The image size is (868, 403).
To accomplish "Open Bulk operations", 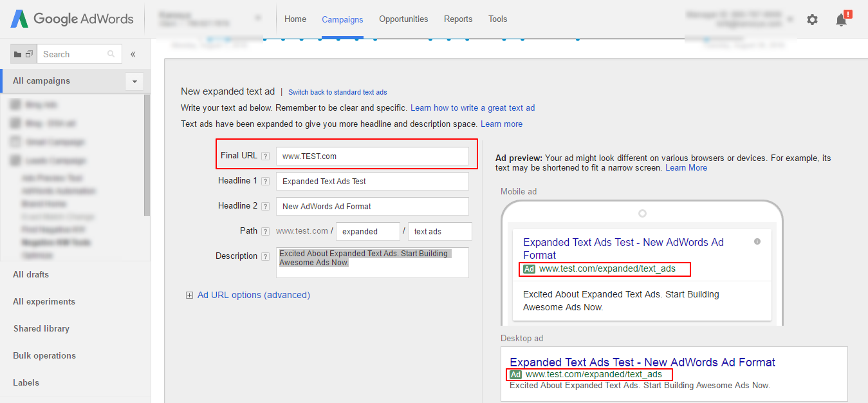I will [x=44, y=355].
